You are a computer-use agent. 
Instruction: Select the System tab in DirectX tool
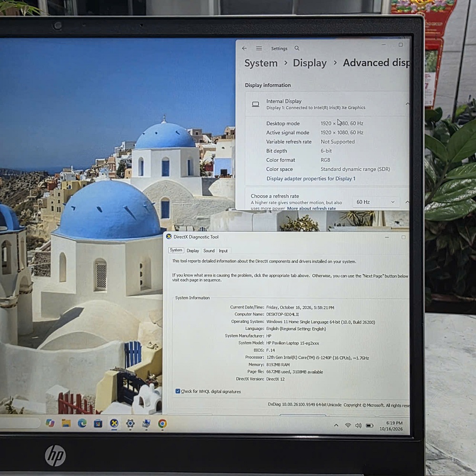pyautogui.click(x=176, y=250)
